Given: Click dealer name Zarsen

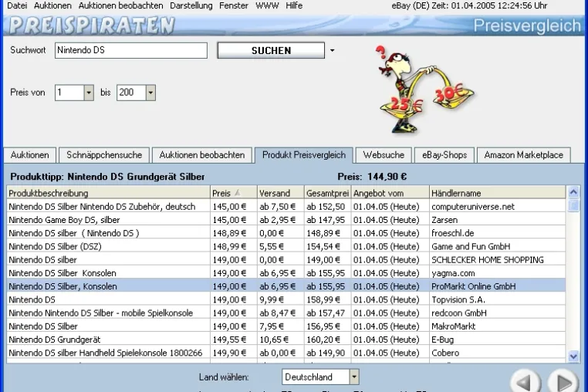Looking at the screenshot, I should pos(444,220).
